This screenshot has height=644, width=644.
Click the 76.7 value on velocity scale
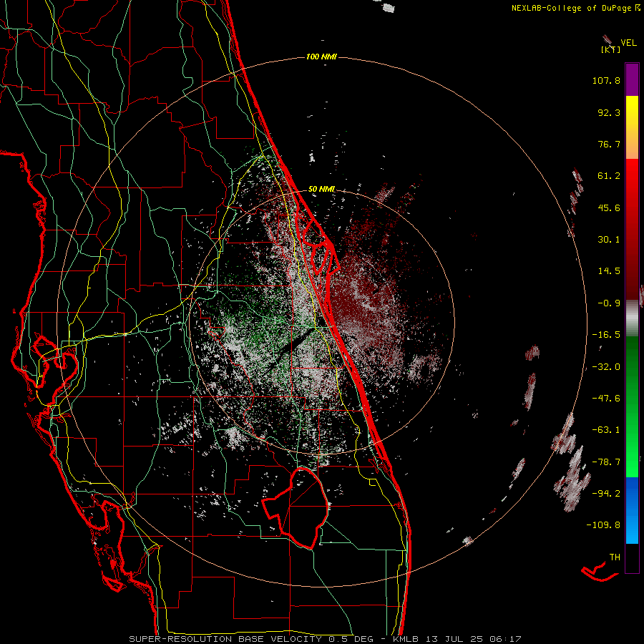(x=609, y=144)
